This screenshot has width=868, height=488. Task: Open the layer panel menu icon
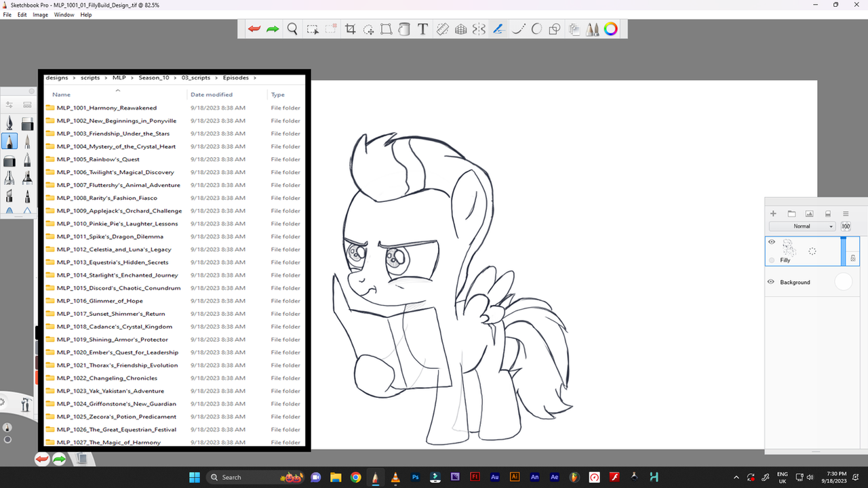coord(846,213)
